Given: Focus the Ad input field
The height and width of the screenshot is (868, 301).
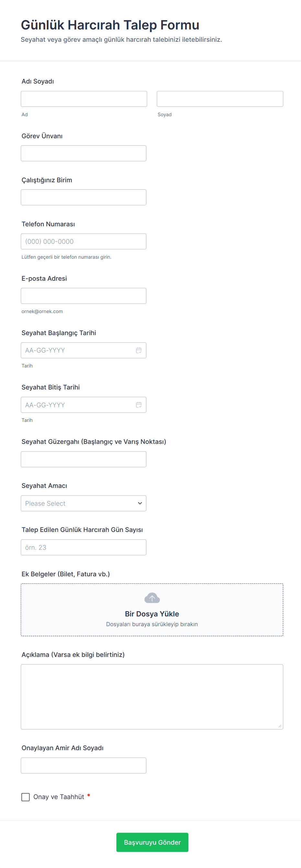Looking at the screenshot, I should coord(84,99).
